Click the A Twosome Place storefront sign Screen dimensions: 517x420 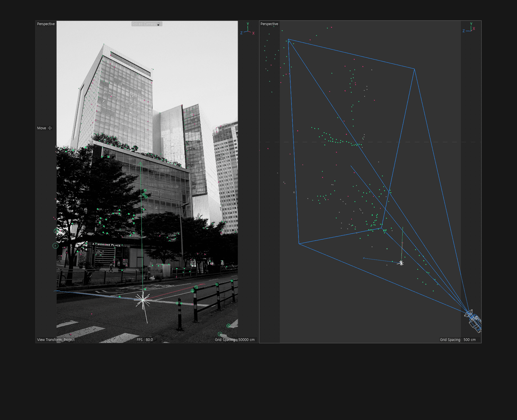(x=106, y=245)
